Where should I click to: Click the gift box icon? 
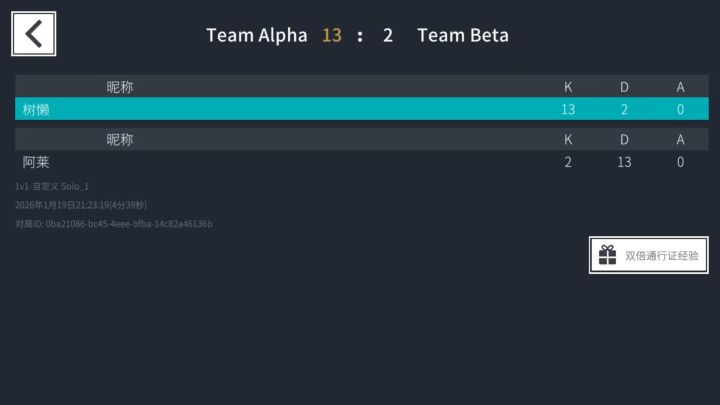pyautogui.click(x=607, y=255)
